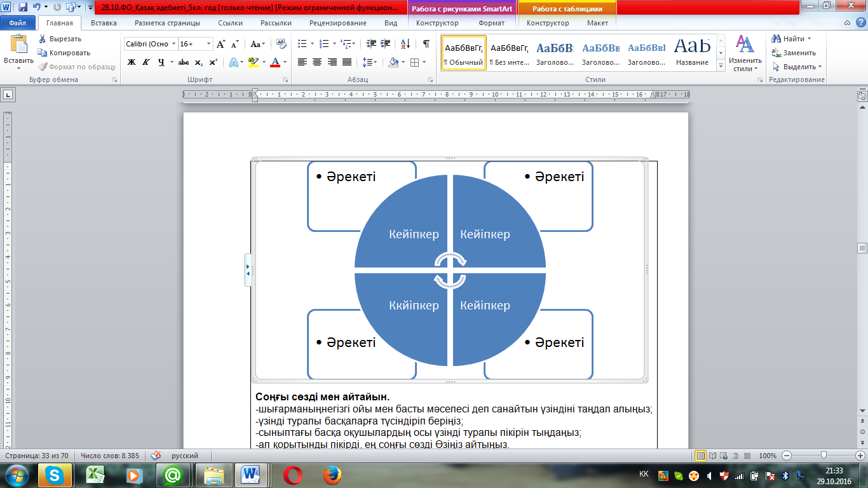Switch to the Разметка страницы tab

(x=167, y=23)
